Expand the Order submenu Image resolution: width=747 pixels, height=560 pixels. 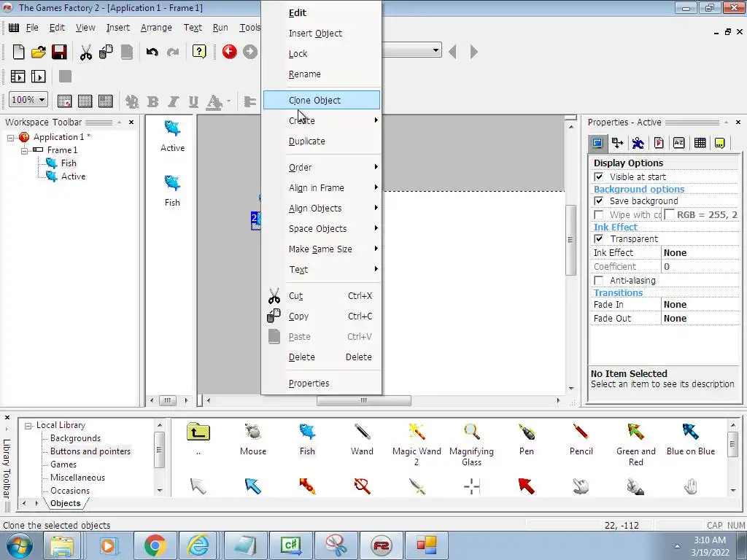(x=322, y=167)
